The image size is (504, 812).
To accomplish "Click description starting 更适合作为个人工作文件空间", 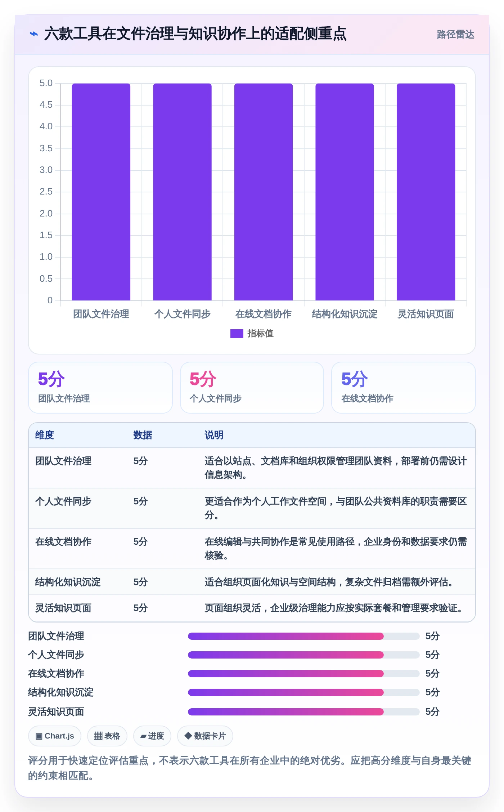I will 336,508.
